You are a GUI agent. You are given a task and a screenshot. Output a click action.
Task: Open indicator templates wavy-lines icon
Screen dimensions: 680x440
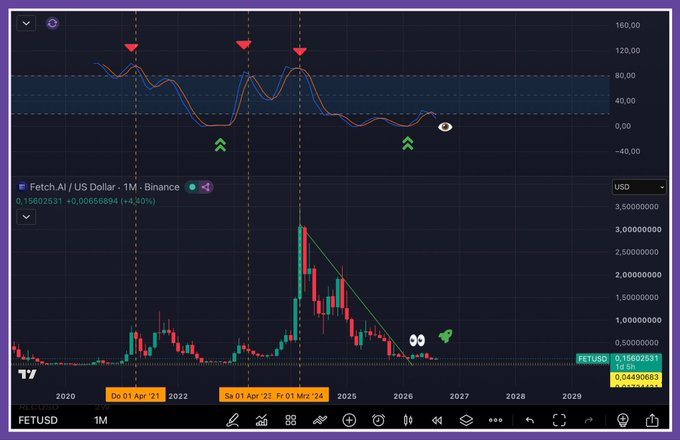[320, 420]
